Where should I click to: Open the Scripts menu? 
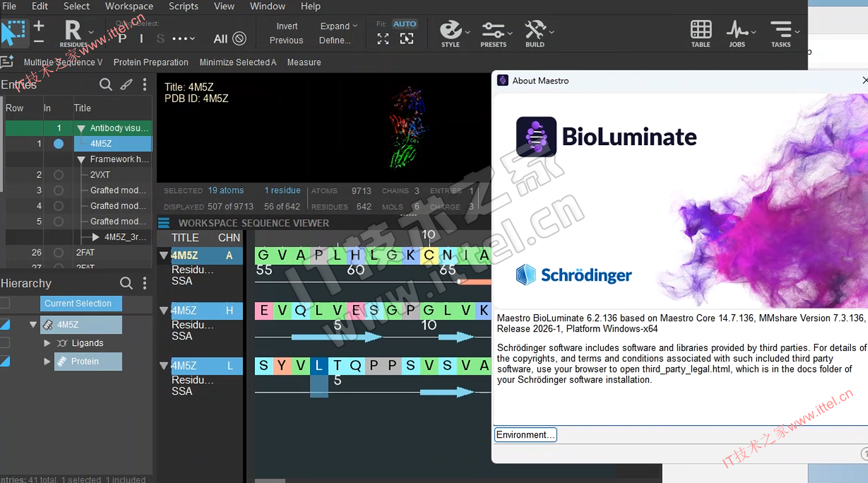184,6
